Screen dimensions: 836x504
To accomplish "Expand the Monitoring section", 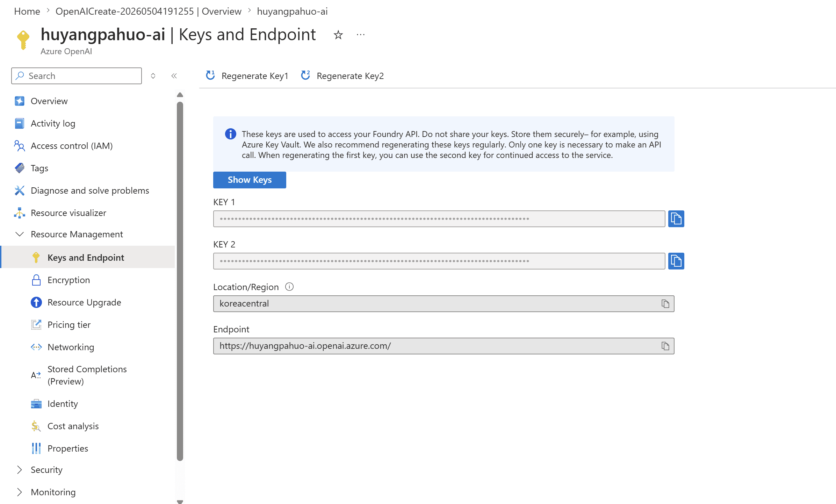I will click(x=20, y=492).
